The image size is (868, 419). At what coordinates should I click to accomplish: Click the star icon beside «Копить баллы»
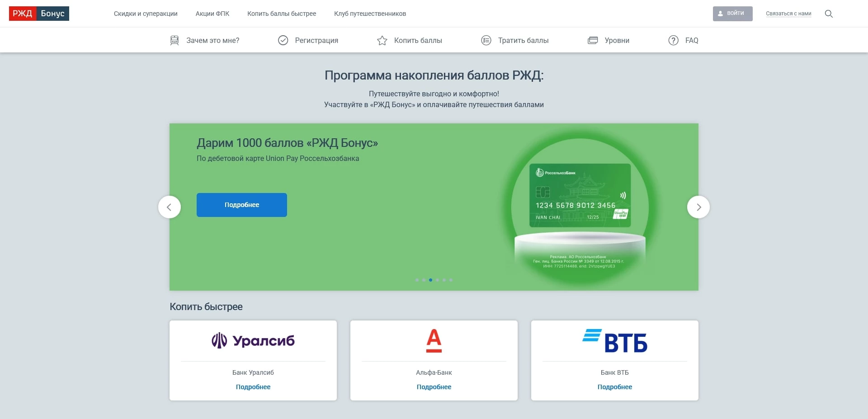[382, 40]
